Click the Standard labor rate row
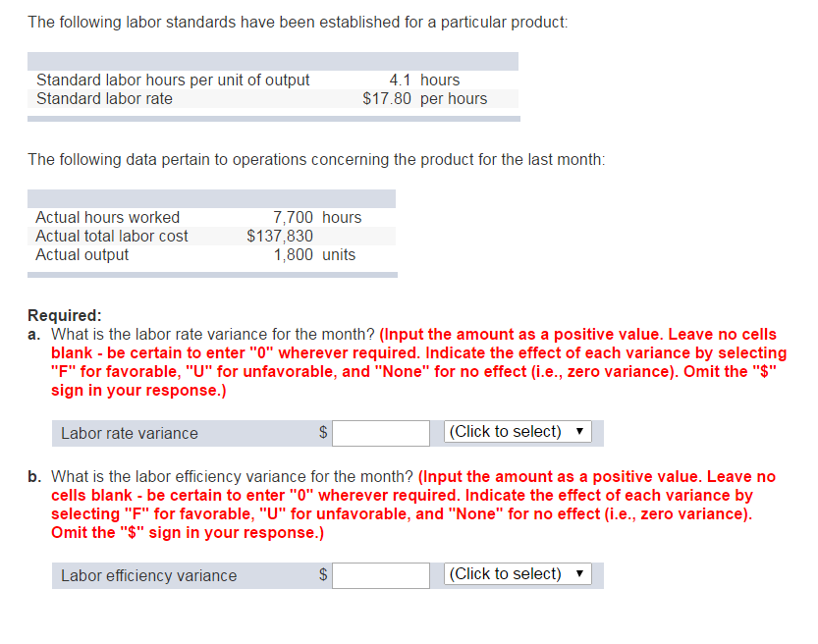The height and width of the screenshot is (644, 818). coord(99,98)
